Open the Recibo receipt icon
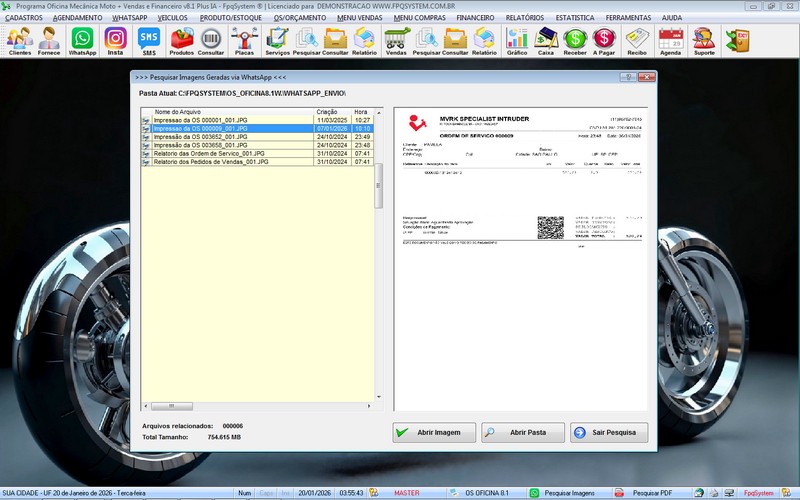This screenshot has width=800, height=500. (x=637, y=41)
